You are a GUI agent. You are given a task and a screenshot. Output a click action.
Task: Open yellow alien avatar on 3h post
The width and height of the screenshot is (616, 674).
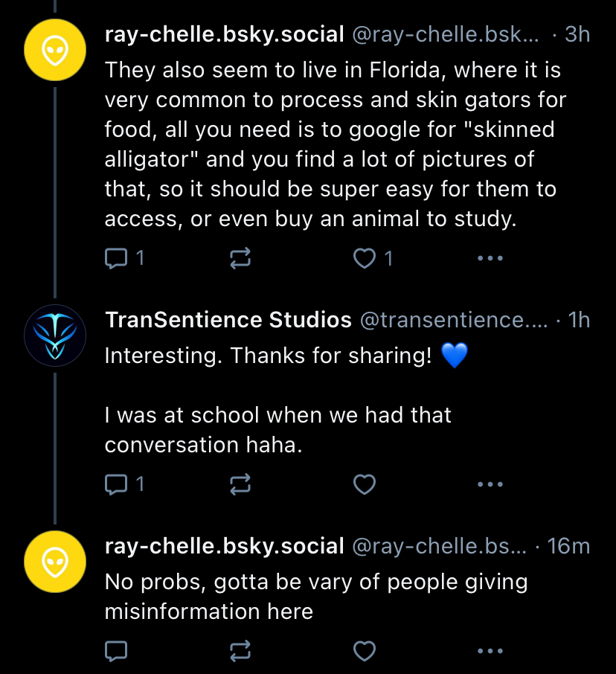pos(55,50)
